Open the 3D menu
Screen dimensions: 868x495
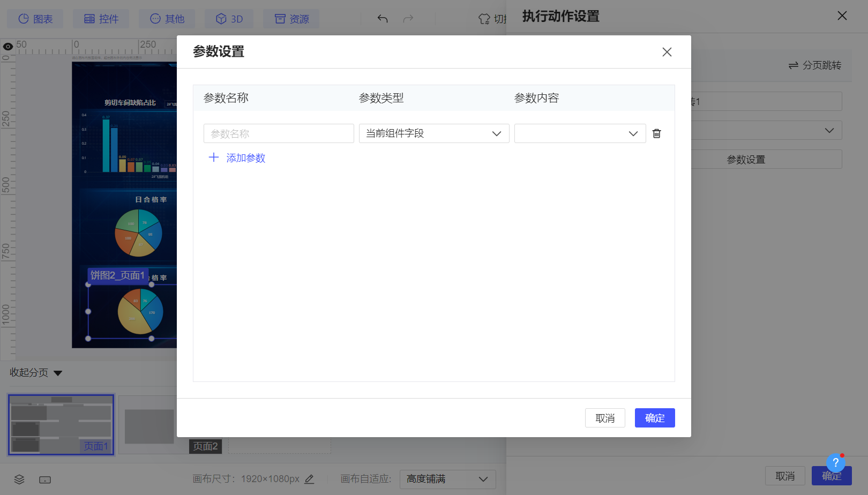[x=229, y=19]
